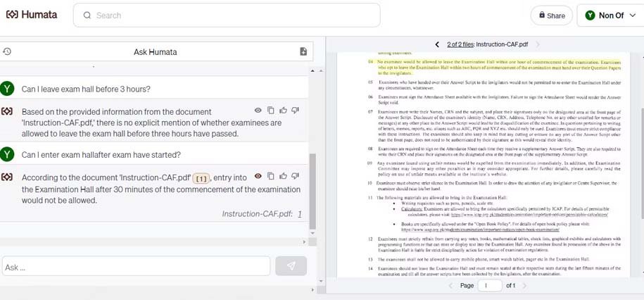Screen dimensions: 644x300
Task: Thumbs down the first Humata answer
Action: pos(295,110)
